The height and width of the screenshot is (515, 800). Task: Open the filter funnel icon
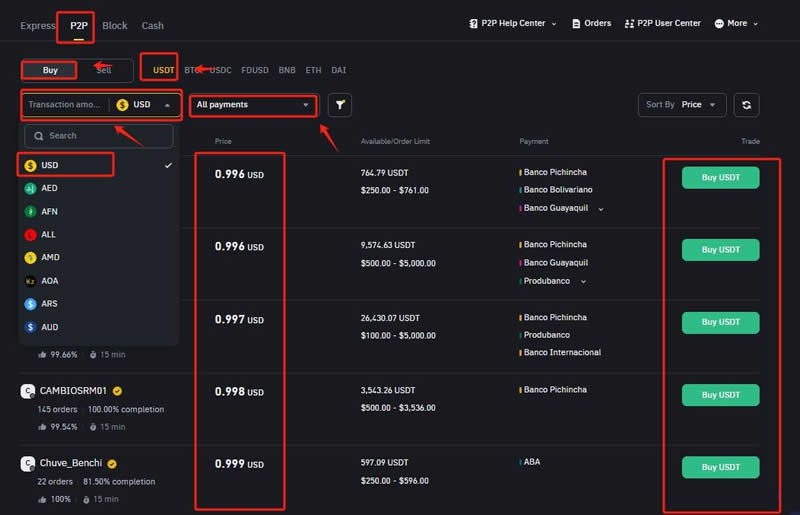pyautogui.click(x=340, y=105)
